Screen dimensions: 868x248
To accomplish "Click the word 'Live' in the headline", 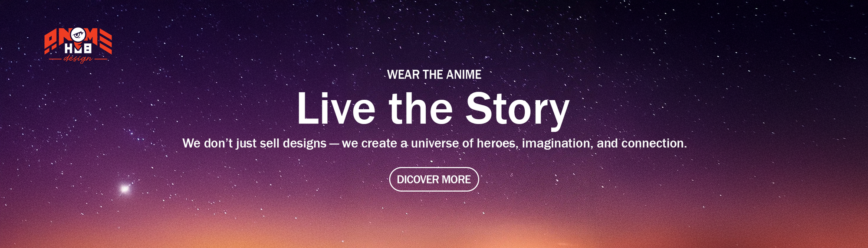I will [336, 108].
